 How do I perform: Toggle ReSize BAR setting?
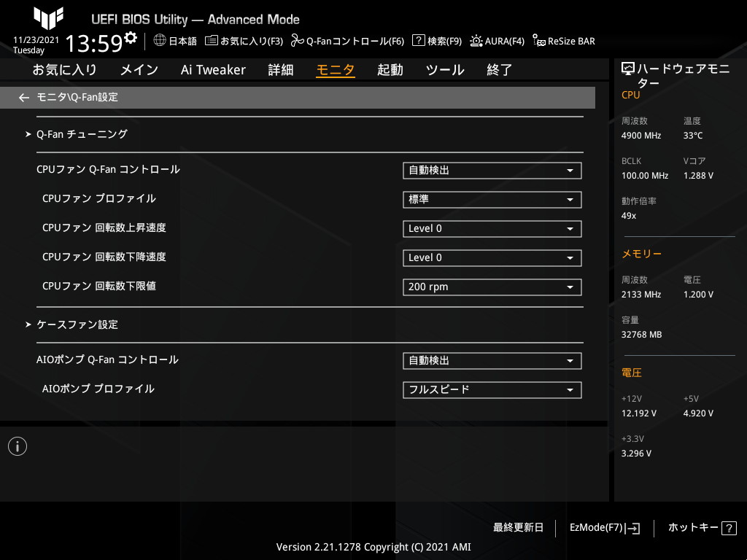[571, 42]
